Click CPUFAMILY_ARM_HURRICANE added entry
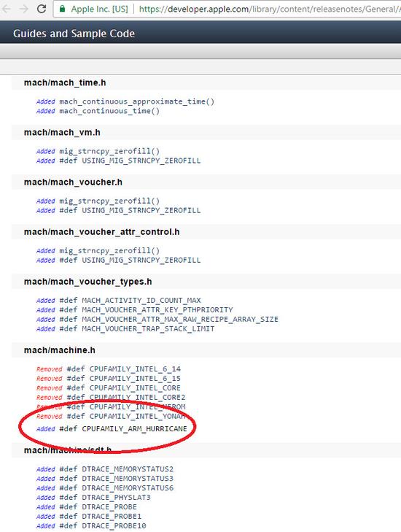Viewport: 401px width, 532px height. tap(134, 428)
